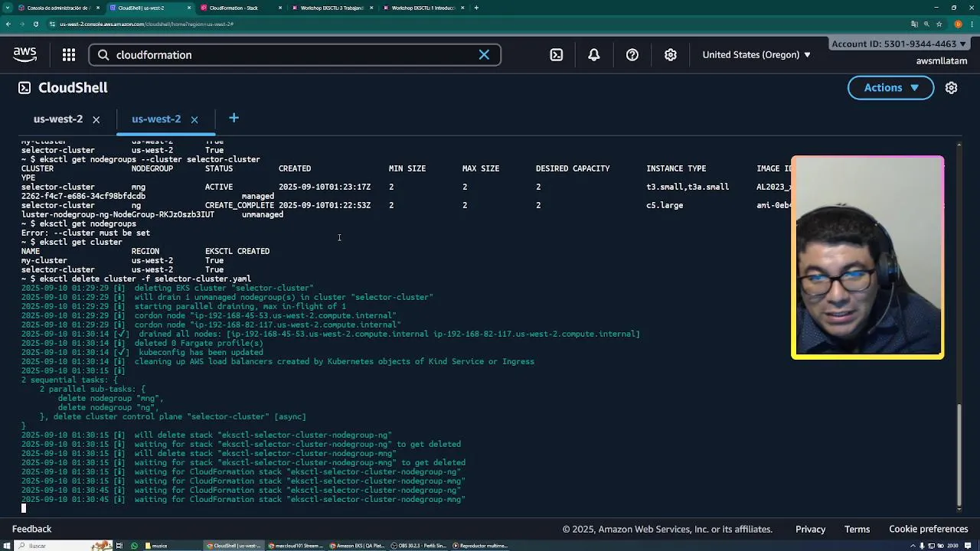Open the Terms link
The height and width of the screenshot is (551, 980).
pos(857,529)
